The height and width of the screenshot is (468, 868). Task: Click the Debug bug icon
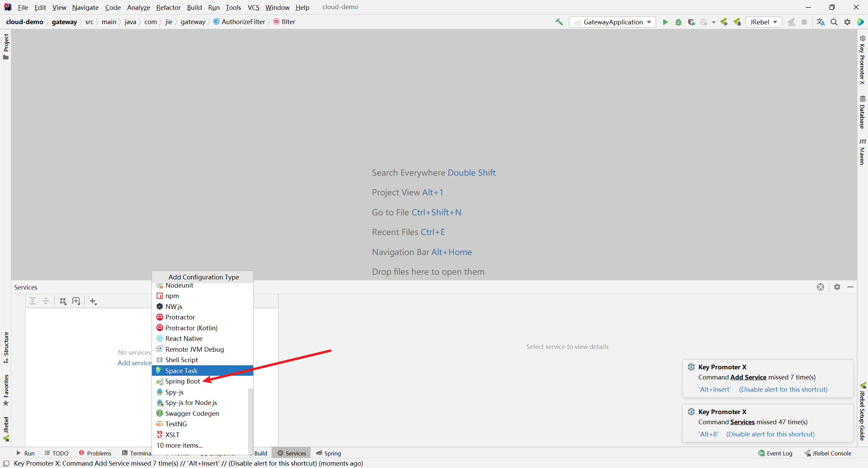pos(678,22)
